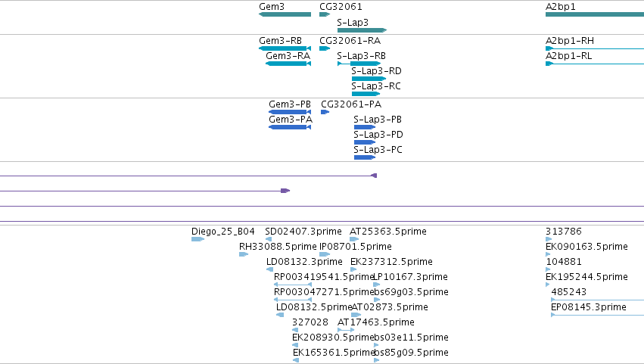The image size is (644, 364).
Task: Click the EK208930.5prime EST label
Action: click(x=333, y=338)
